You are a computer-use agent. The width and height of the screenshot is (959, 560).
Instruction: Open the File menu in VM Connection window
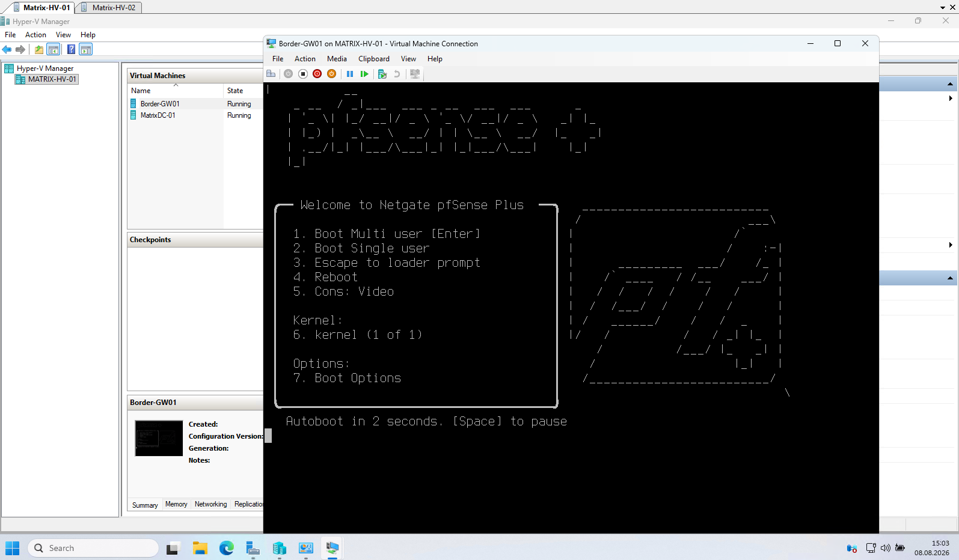click(278, 59)
